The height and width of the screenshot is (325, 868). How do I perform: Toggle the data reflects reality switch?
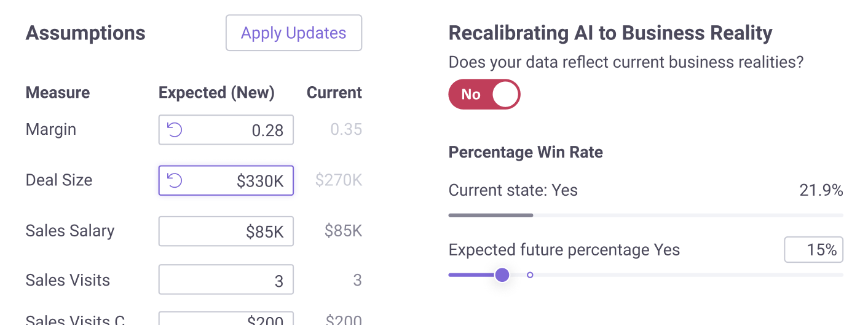tap(484, 94)
